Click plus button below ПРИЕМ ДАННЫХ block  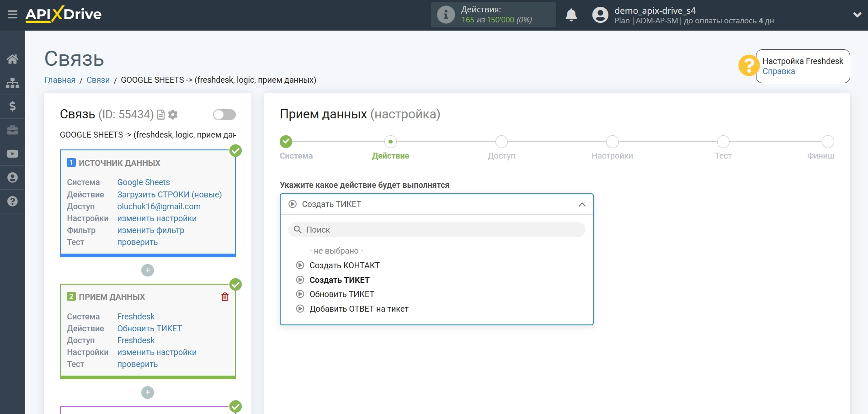pos(148,393)
